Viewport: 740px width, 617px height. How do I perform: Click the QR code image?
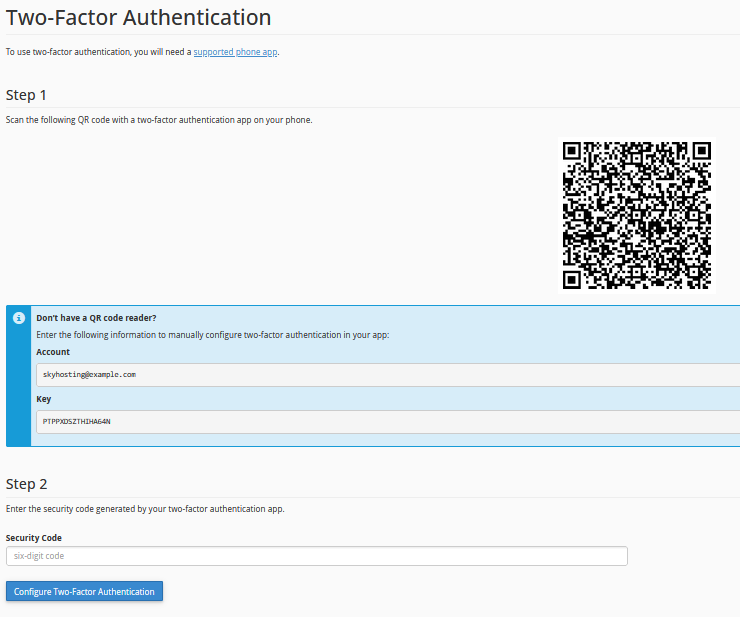(636, 214)
